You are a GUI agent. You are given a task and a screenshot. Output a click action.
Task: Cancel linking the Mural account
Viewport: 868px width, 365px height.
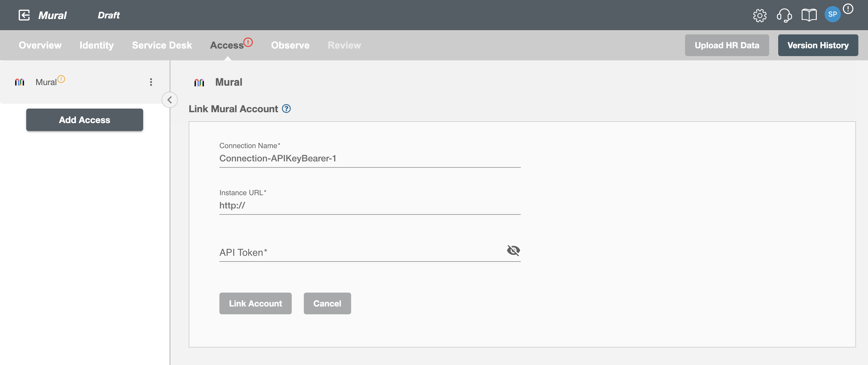pyautogui.click(x=327, y=303)
